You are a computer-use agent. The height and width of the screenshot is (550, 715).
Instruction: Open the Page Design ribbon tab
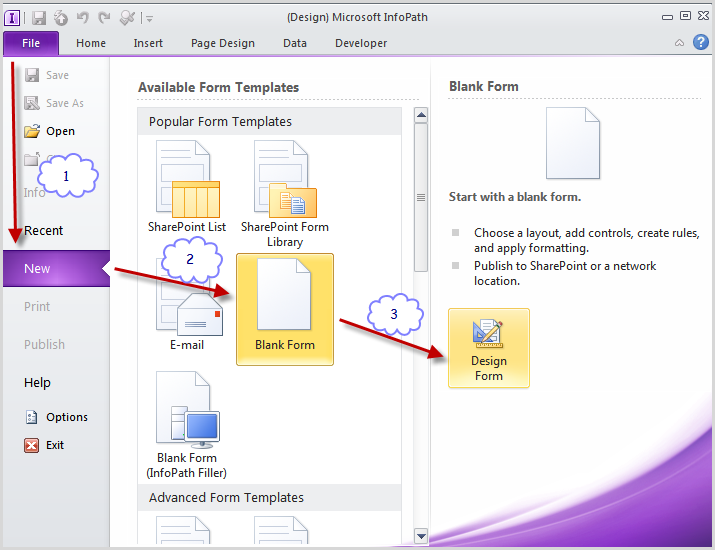click(x=223, y=43)
